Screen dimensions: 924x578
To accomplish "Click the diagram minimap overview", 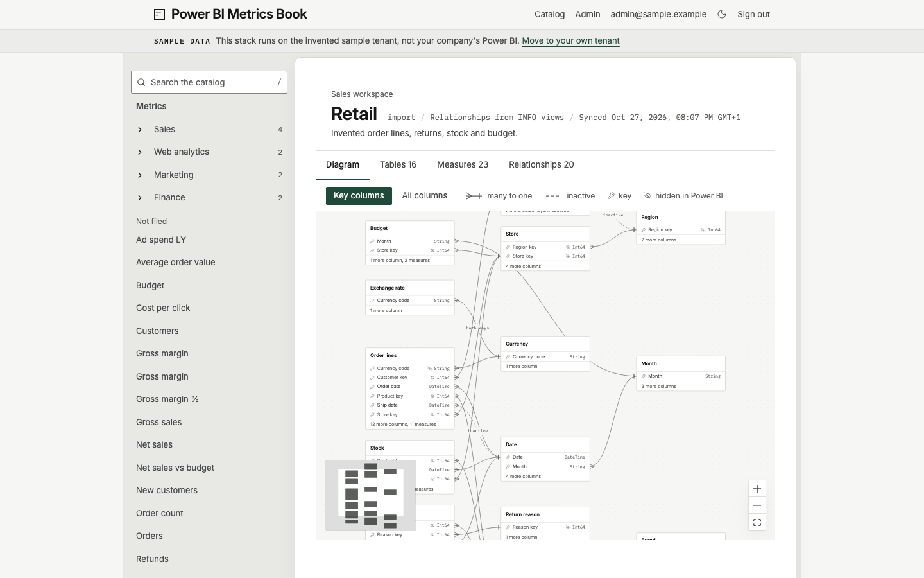I will pos(370,495).
